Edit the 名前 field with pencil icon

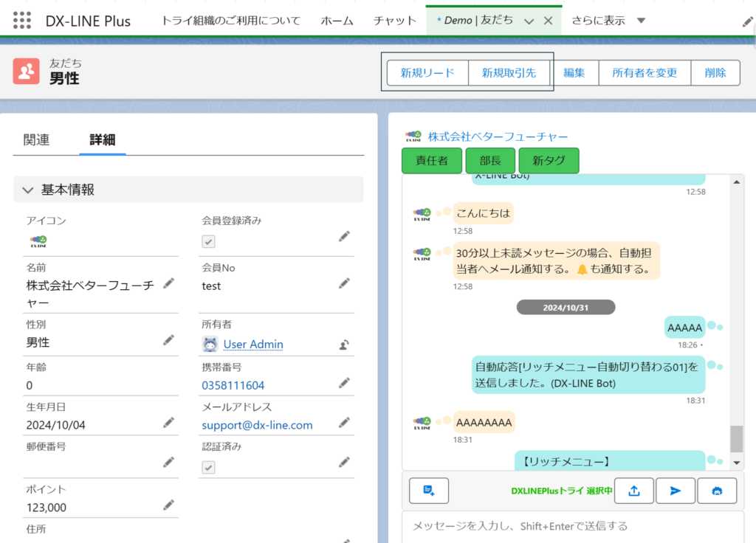click(x=168, y=283)
